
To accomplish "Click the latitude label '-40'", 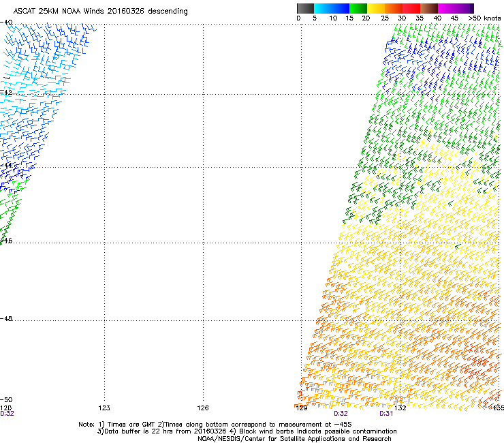I will tap(6, 22).
